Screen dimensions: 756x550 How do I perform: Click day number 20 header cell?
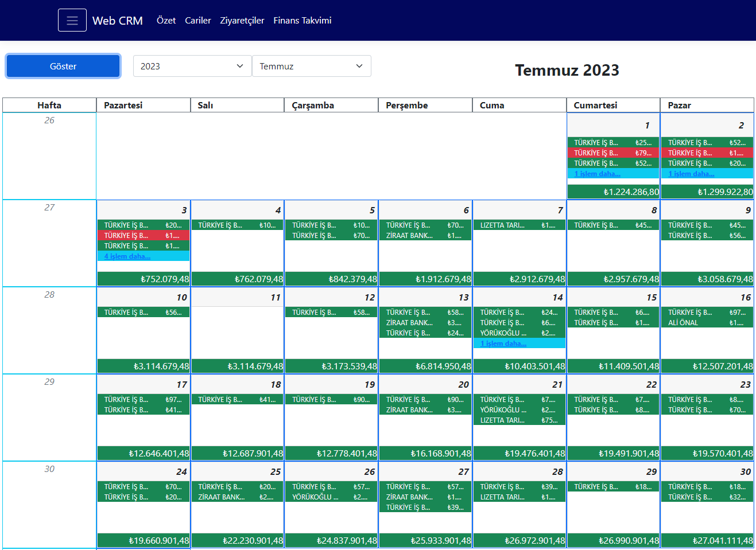click(425, 384)
